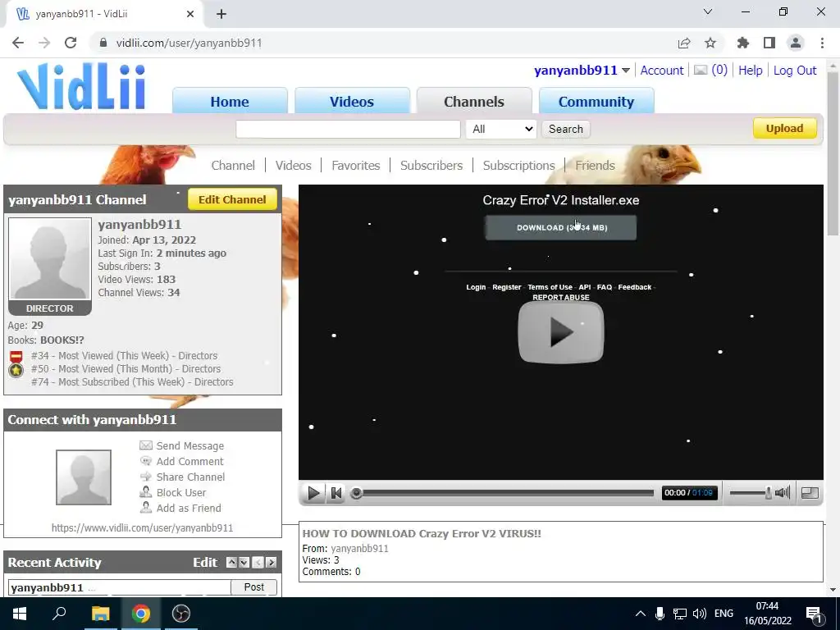Open File Explorer from taskbar
Image resolution: width=840 pixels, height=630 pixels.
[x=100, y=614]
